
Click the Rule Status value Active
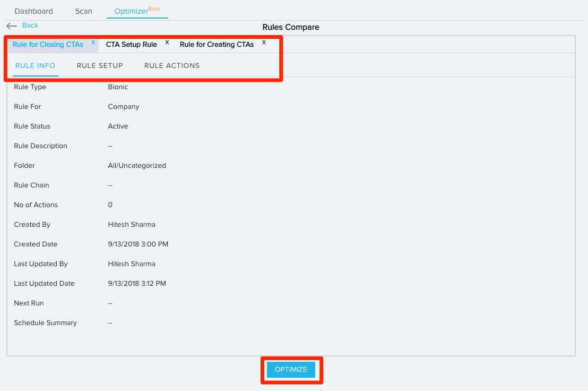click(118, 126)
